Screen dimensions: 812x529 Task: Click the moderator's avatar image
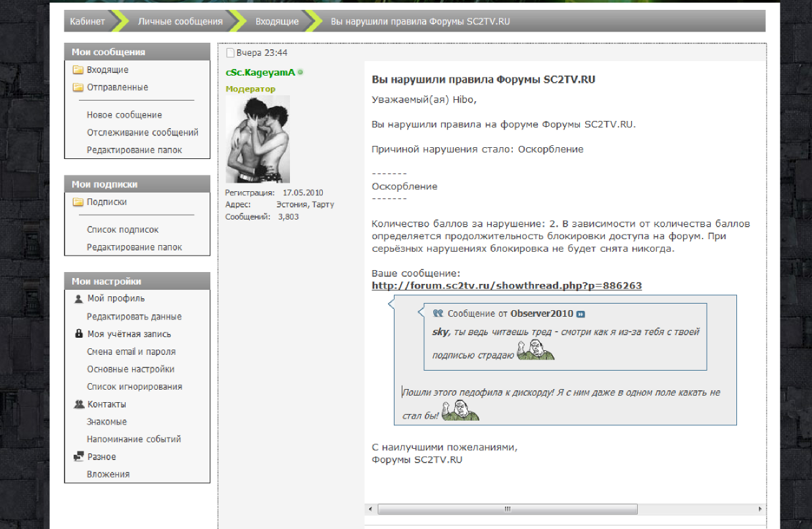point(258,139)
